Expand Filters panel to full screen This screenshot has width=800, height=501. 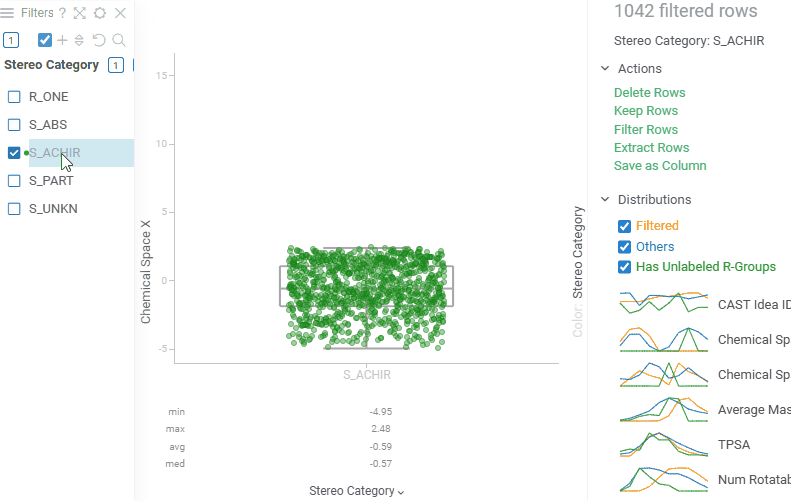coord(80,13)
